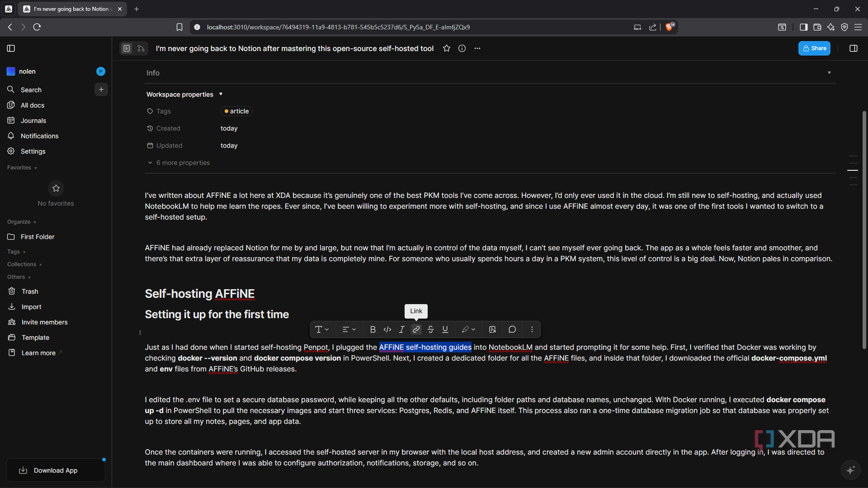Open All docs
Viewport: 868px width, 488px height.
click(56, 105)
